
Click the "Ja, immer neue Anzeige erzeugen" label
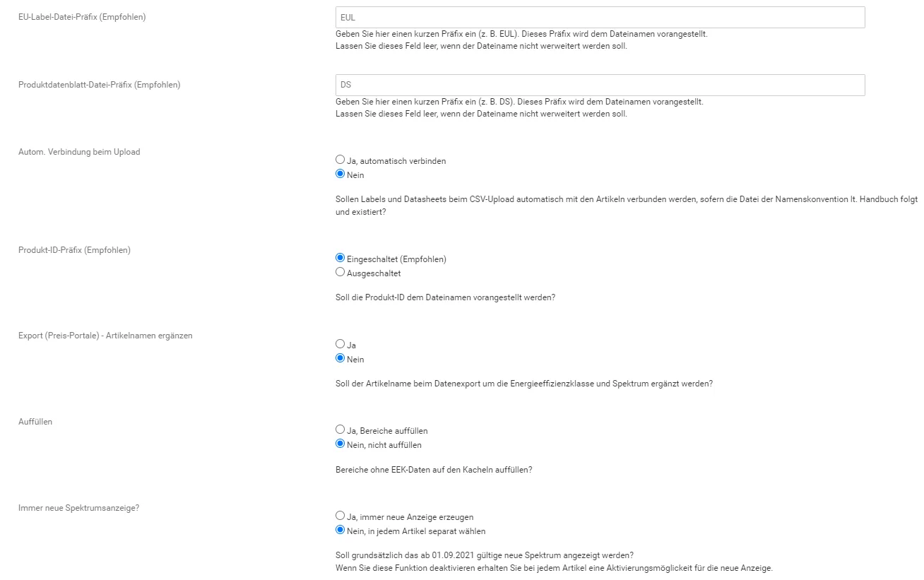tap(410, 517)
